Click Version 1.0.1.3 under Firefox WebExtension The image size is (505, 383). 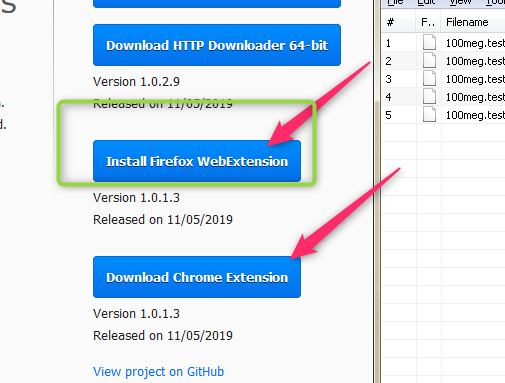(x=136, y=198)
